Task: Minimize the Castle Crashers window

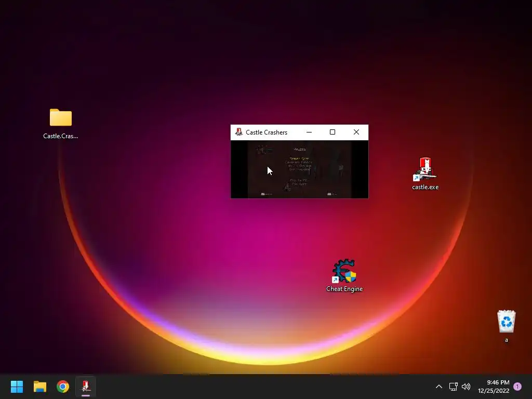Action: click(309, 132)
